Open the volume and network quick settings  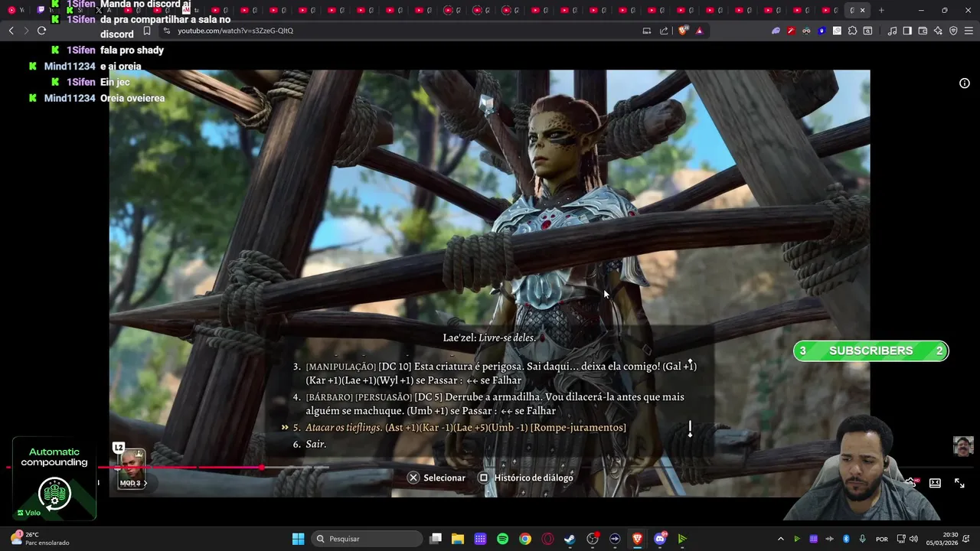(x=907, y=539)
